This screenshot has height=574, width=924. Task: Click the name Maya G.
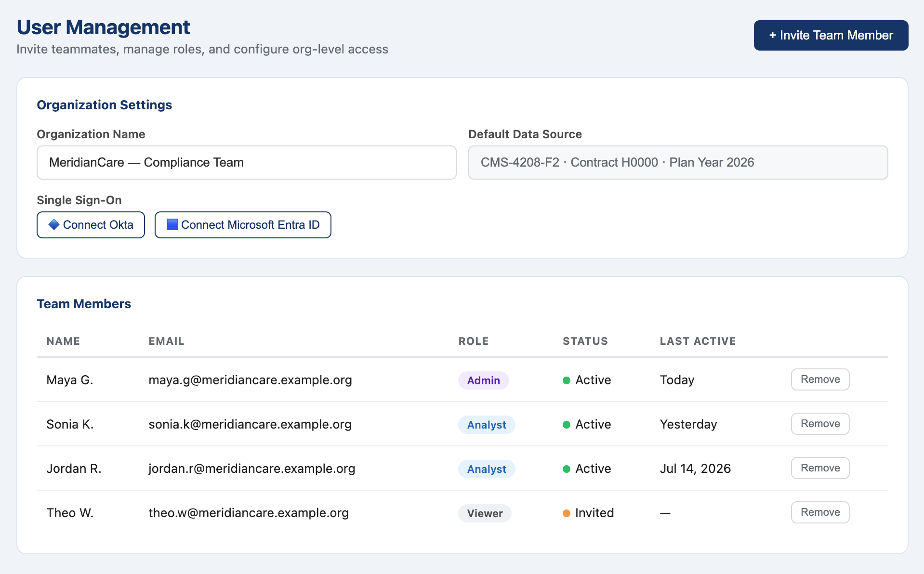click(70, 380)
